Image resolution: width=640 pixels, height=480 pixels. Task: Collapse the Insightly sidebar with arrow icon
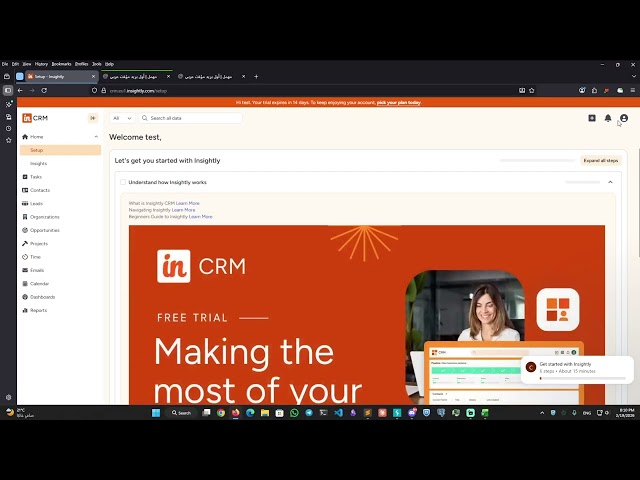[x=93, y=118]
